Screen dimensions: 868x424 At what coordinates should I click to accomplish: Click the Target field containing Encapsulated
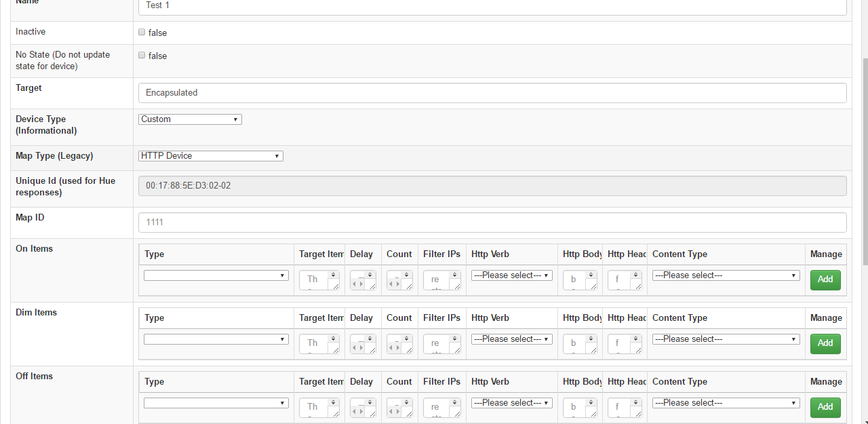tap(492, 93)
